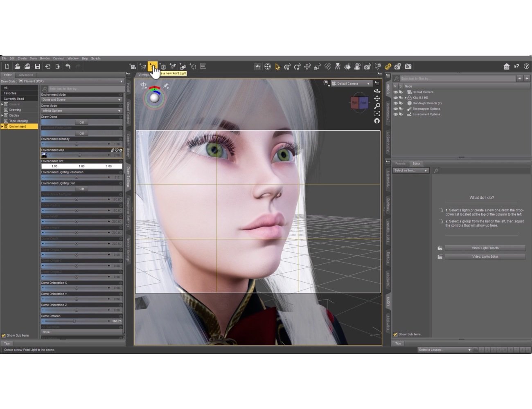Adjust the Environment Intensity slider
This screenshot has width=532, height=409.
76,144
